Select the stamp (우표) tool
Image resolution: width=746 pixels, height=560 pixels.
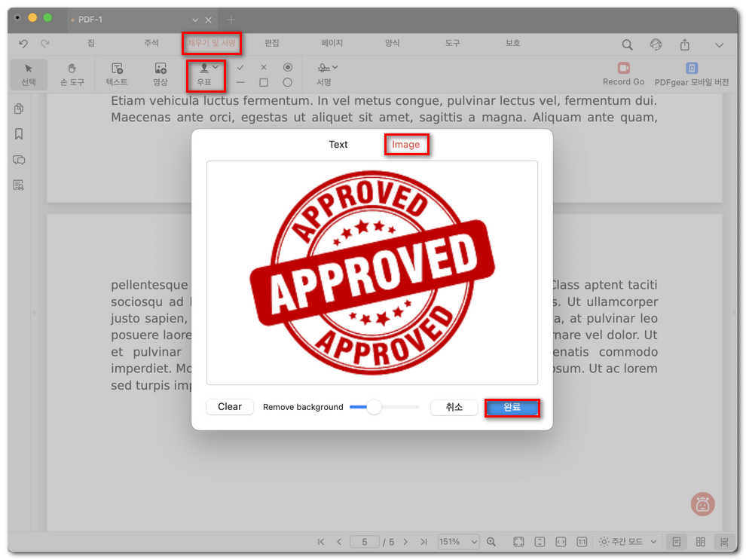click(x=204, y=75)
